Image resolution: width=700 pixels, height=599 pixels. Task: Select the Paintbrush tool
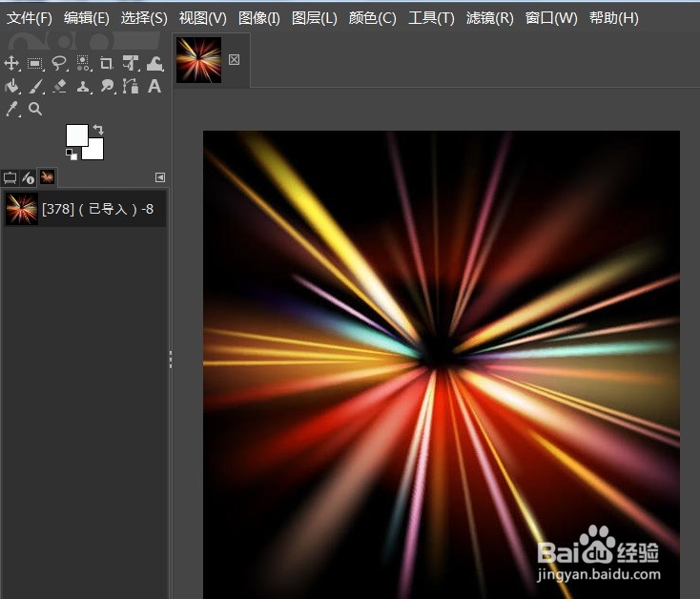pyautogui.click(x=35, y=86)
